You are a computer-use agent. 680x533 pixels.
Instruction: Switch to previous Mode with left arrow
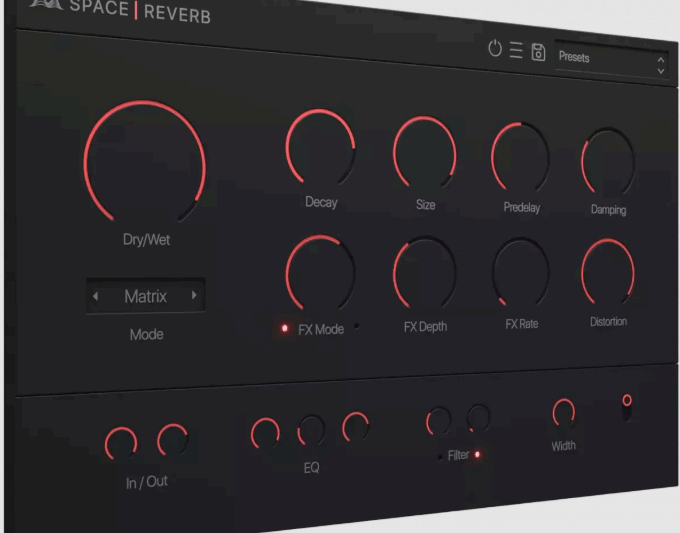tap(95, 296)
